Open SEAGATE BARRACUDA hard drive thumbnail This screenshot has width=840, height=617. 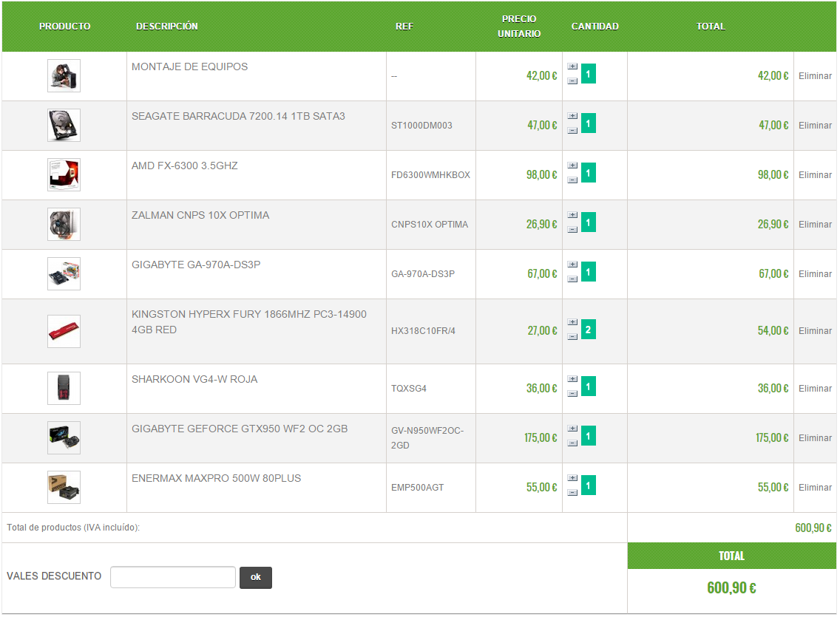[64, 125]
